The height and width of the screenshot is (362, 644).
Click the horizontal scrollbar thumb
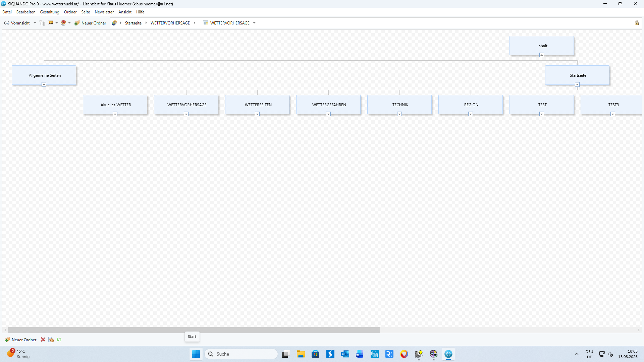click(194, 330)
